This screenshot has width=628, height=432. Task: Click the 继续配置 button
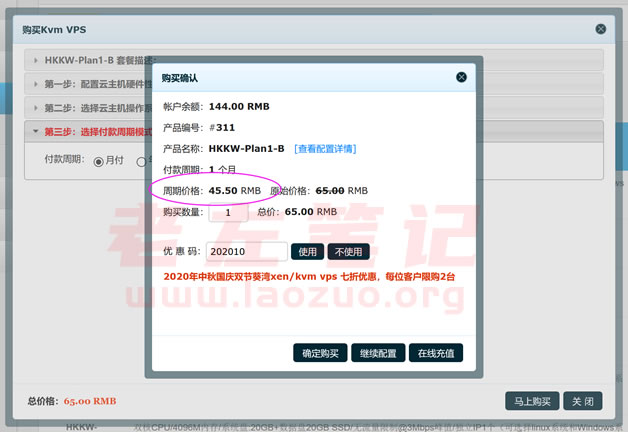tap(378, 353)
